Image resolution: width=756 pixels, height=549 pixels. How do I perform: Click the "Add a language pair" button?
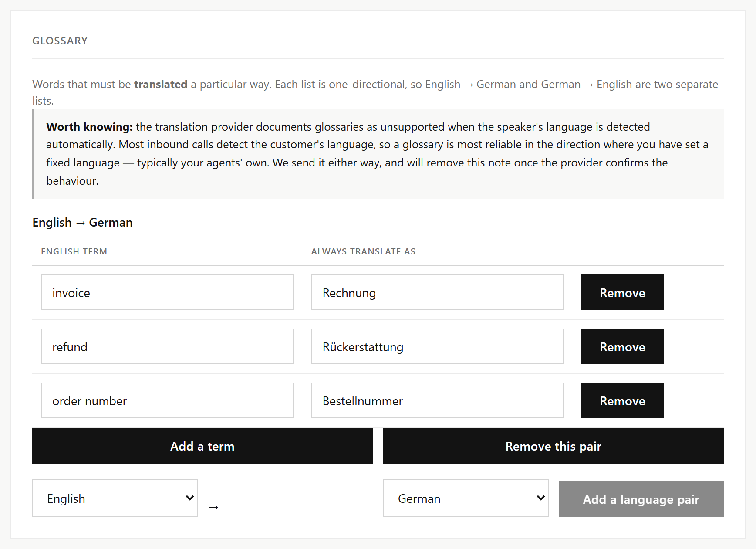click(641, 499)
